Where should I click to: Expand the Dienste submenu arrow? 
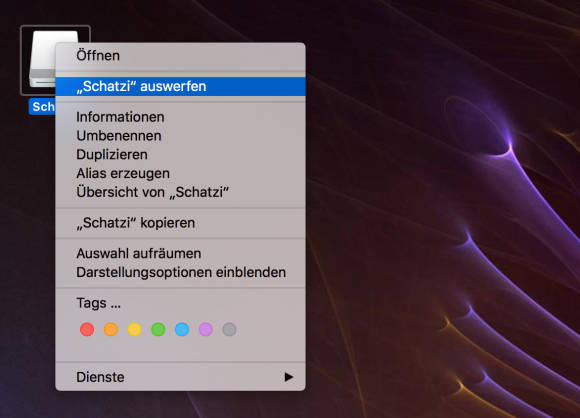pos(289,377)
